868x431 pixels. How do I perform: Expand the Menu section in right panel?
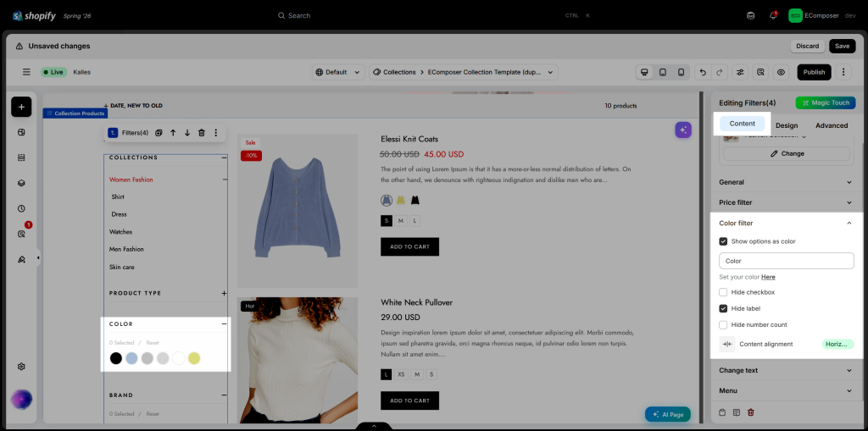point(786,390)
